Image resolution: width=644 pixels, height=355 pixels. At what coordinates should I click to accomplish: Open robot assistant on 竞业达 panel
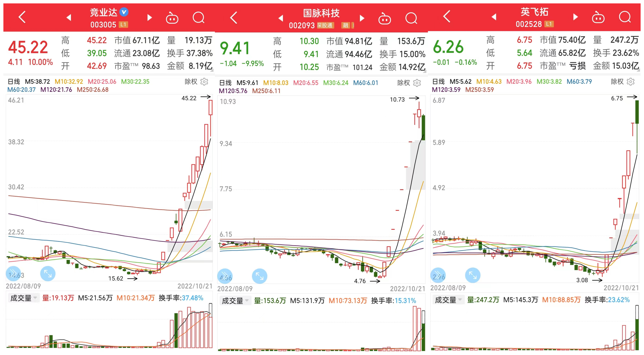point(172,18)
